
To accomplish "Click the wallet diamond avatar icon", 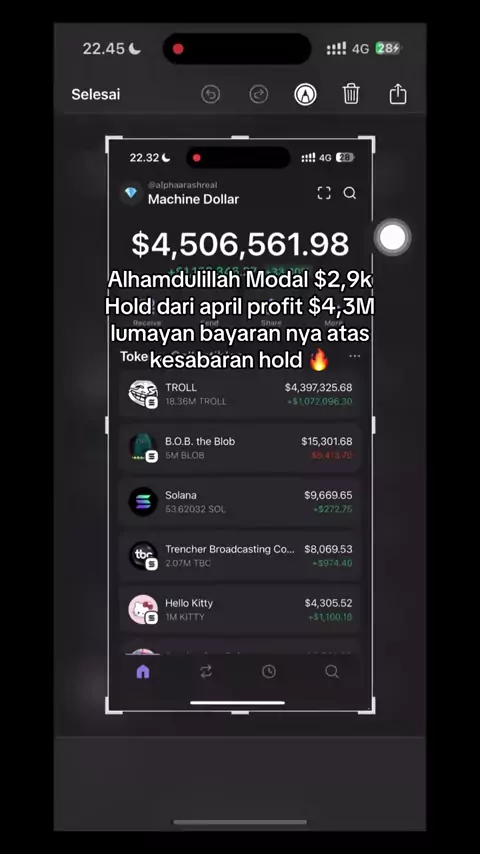I will pyautogui.click(x=131, y=193).
